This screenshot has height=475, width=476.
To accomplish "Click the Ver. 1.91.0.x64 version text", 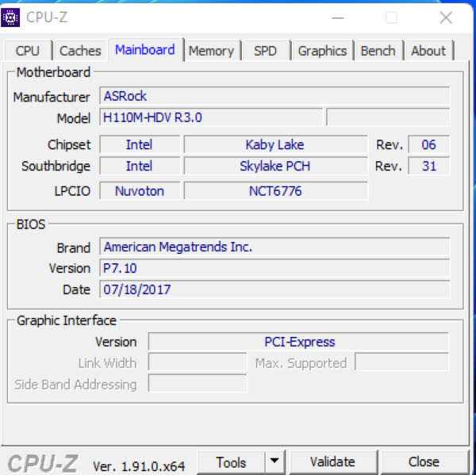I will [x=139, y=466].
